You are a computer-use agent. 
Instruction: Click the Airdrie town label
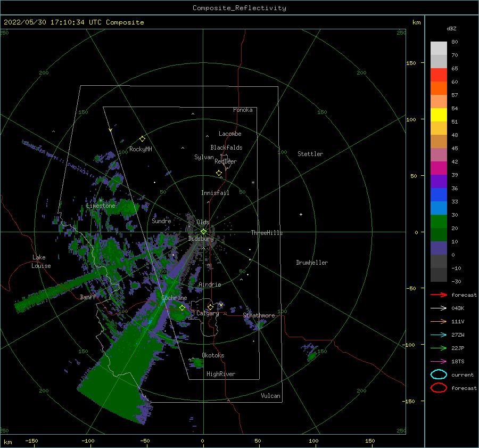(x=210, y=284)
